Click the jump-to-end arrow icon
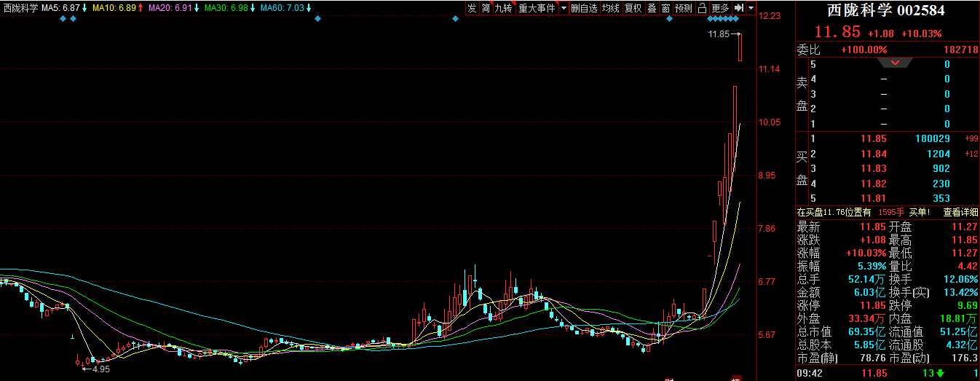Image resolution: width=980 pixels, height=381 pixels. click(x=738, y=8)
